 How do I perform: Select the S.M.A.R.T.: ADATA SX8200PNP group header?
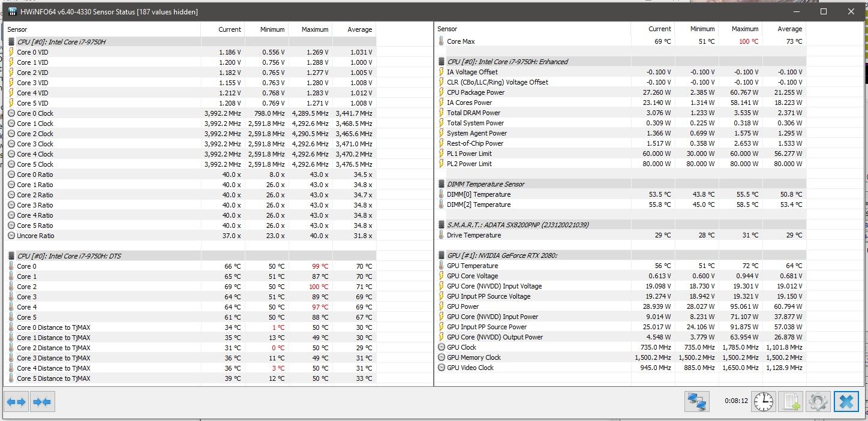620,225
